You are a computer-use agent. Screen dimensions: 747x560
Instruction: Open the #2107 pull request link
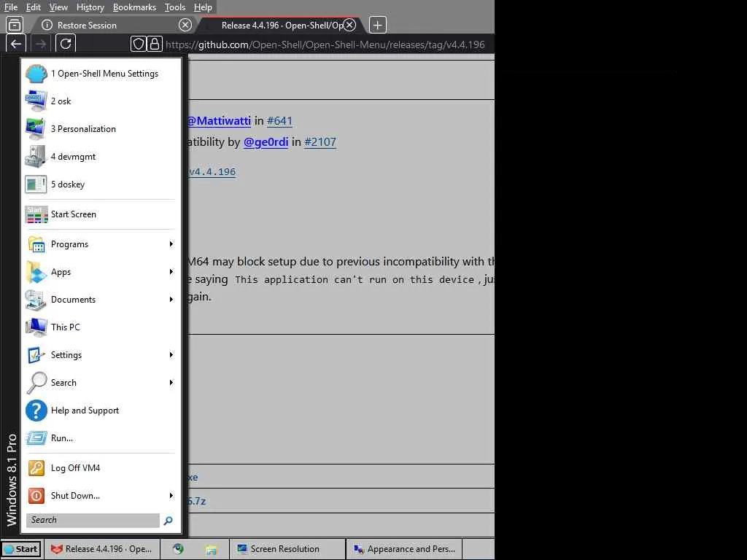point(320,142)
